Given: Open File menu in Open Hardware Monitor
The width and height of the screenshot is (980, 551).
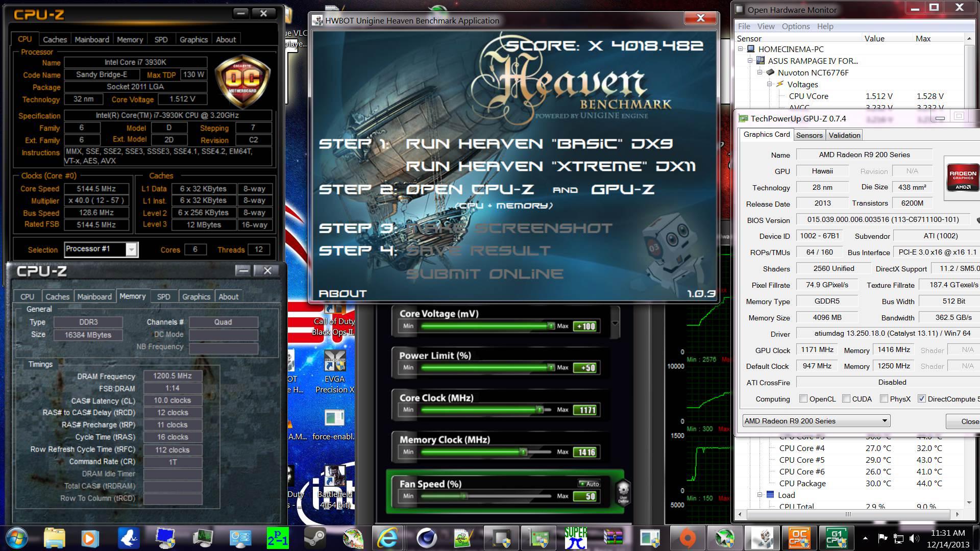Looking at the screenshot, I should click(744, 27).
